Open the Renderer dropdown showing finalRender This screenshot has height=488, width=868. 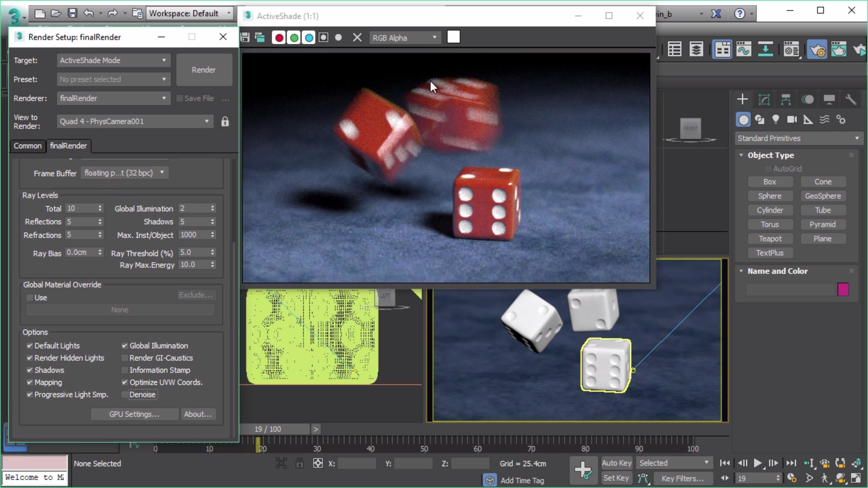click(113, 98)
